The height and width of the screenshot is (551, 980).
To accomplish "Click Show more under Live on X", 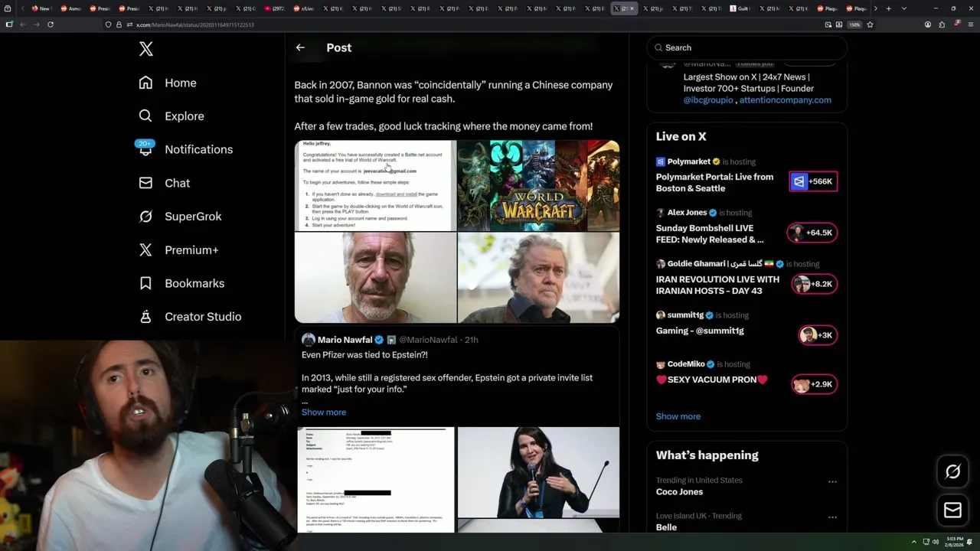I will coord(678,416).
